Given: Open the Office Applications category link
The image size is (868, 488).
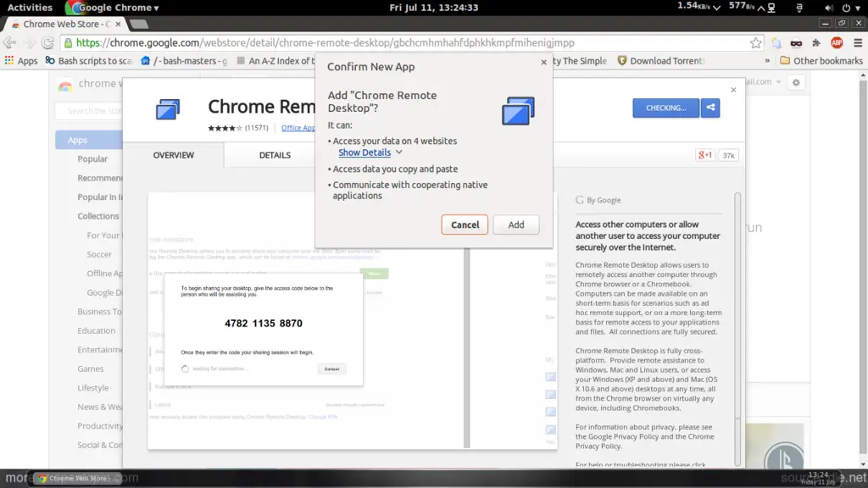Looking at the screenshot, I should tap(298, 128).
